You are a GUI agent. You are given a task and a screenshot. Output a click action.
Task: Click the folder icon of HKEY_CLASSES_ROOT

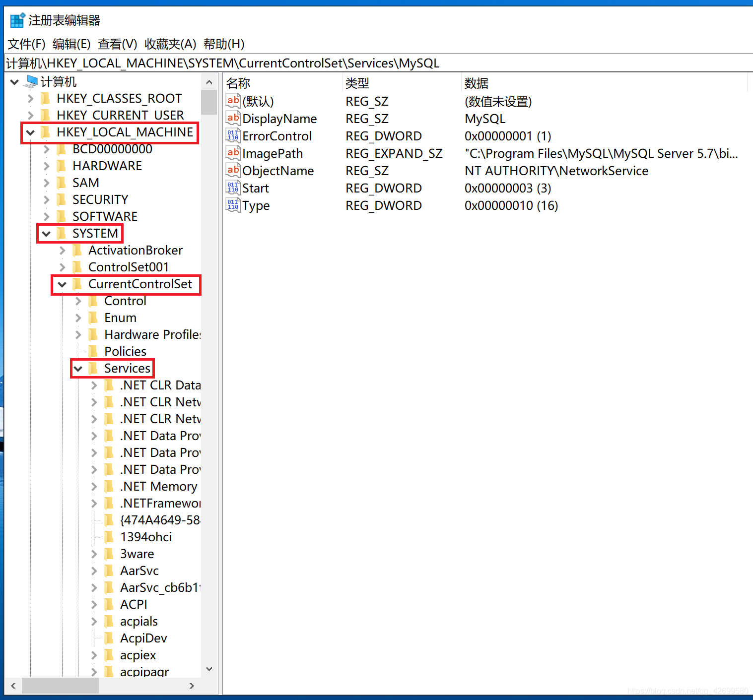coord(46,98)
